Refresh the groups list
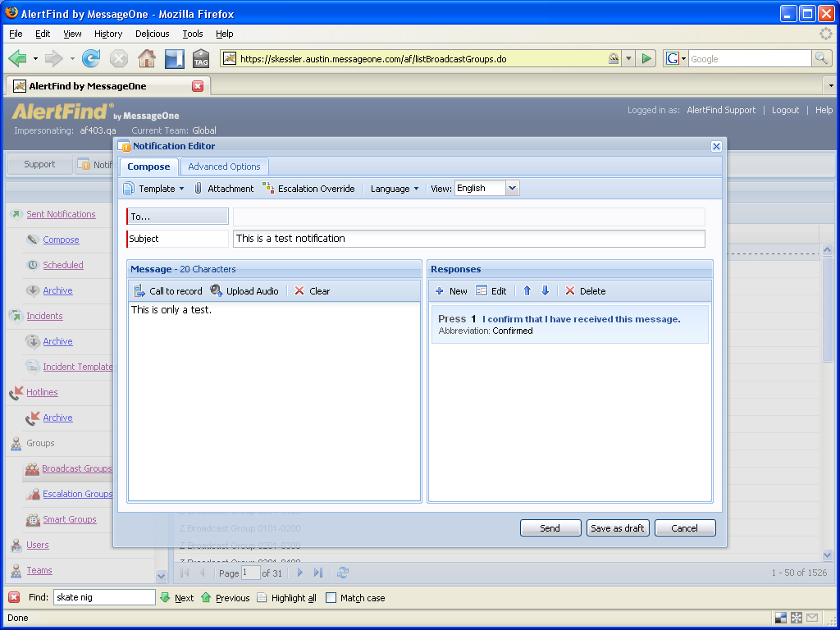840x630 pixels. tap(343, 573)
